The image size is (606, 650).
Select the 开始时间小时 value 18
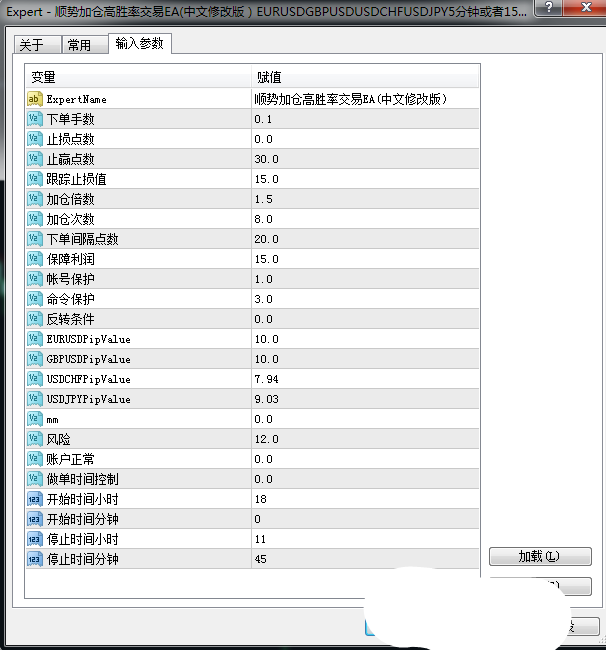click(x=365, y=499)
